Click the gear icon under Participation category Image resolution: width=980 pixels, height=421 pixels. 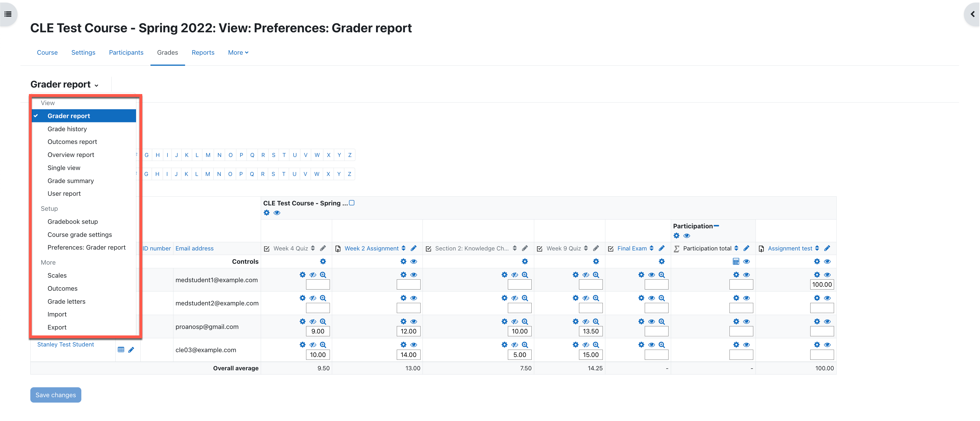(x=676, y=236)
